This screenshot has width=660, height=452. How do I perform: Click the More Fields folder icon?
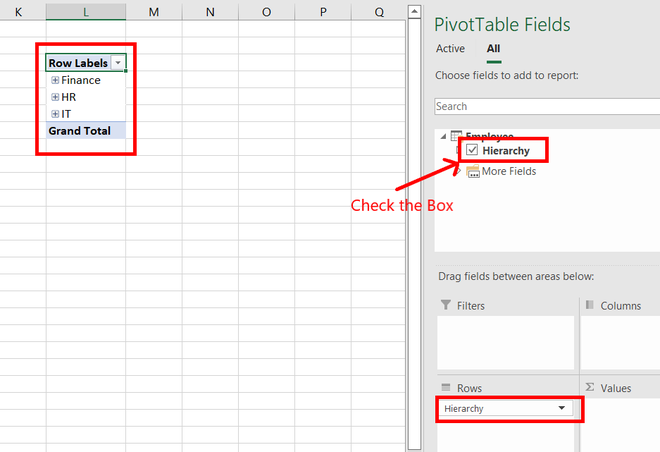[x=473, y=171]
